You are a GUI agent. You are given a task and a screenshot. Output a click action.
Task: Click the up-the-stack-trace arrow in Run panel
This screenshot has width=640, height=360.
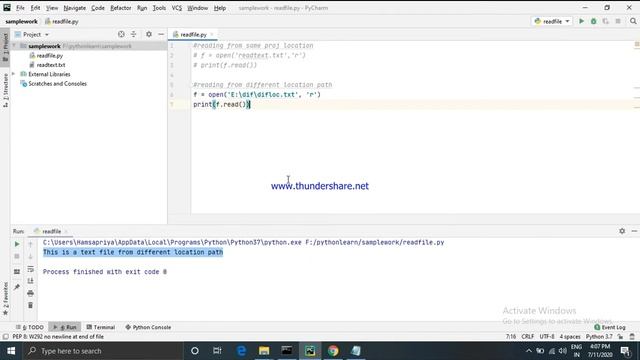[30, 244]
